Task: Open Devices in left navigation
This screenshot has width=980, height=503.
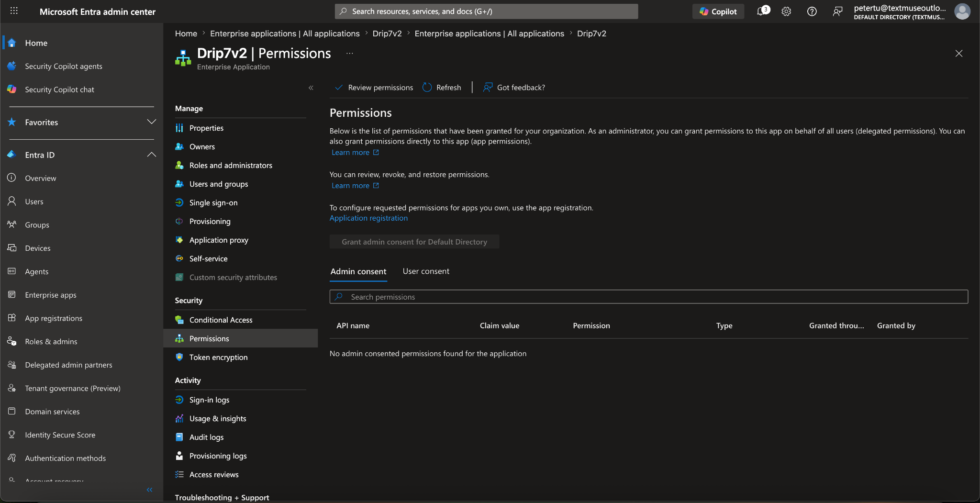Action: pyautogui.click(x=38, y=248)
